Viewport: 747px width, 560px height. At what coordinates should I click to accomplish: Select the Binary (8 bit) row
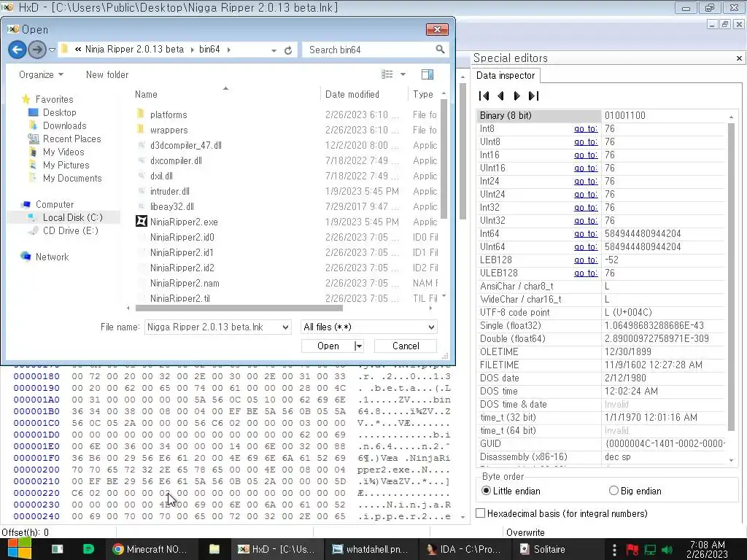[601, 116]
